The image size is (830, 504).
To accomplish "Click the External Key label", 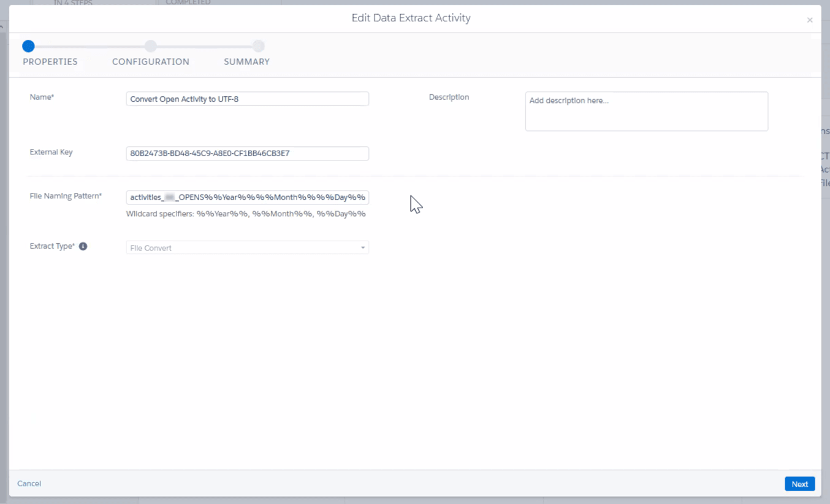I will pyautogui.click(x=51, y=152).
